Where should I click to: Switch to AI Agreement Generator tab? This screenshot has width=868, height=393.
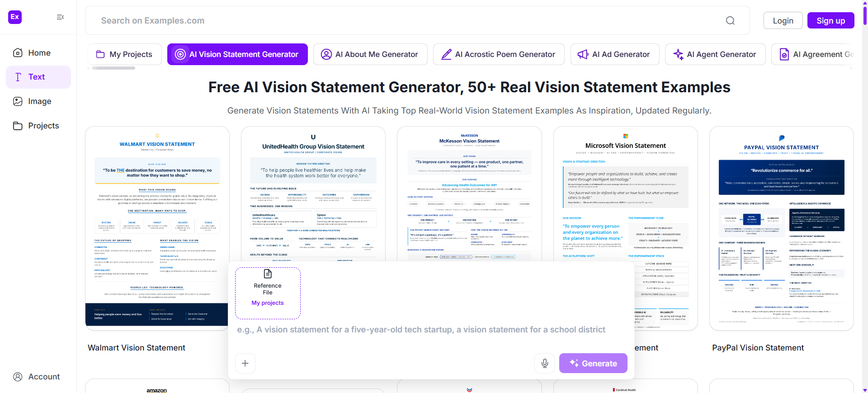point(812,54)
